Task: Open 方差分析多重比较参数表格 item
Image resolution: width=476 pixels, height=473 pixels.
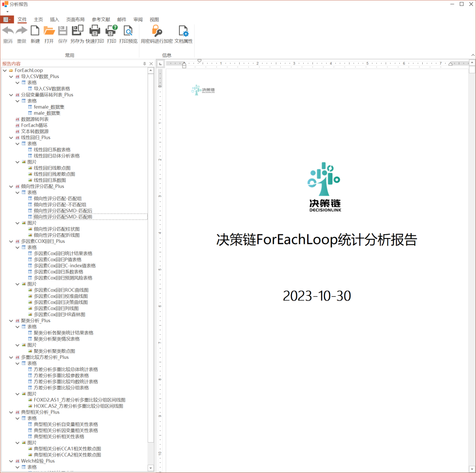Action: pyautogui.click(x=61, y=376)
